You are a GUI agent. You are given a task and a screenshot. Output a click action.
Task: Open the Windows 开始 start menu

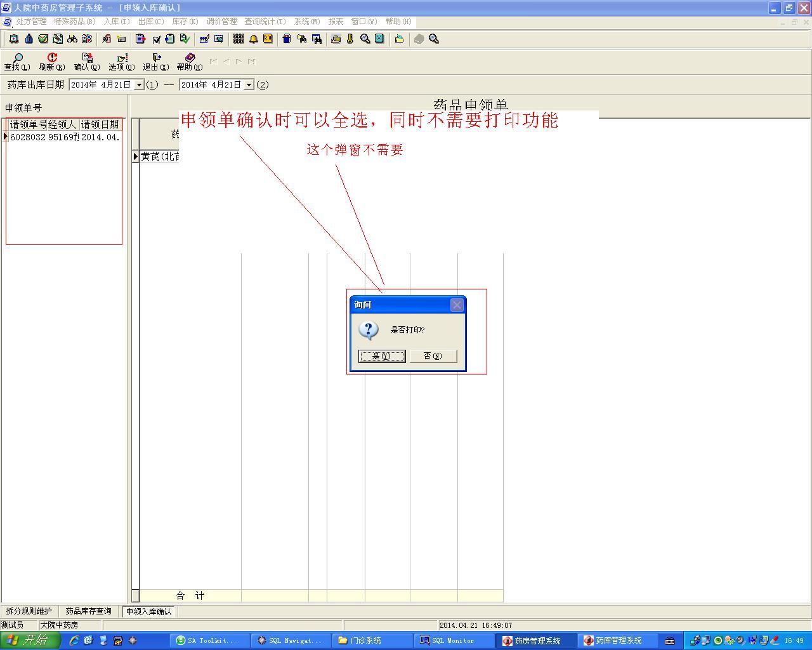[x=30, y=640]
